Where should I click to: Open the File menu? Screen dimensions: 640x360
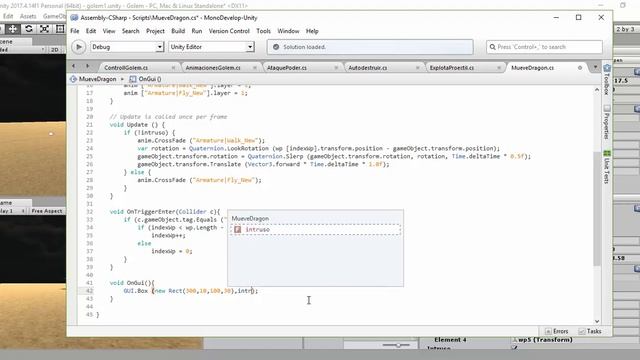click(75, 31)
